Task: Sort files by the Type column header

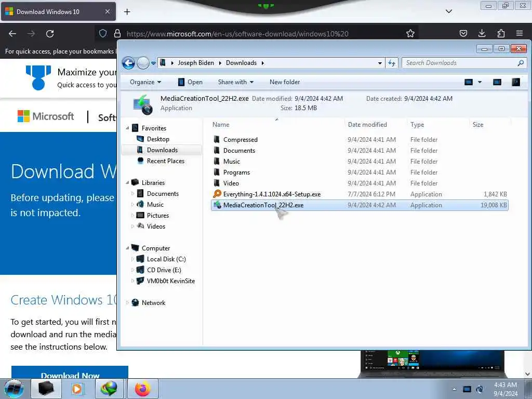Action: point(417,125)
